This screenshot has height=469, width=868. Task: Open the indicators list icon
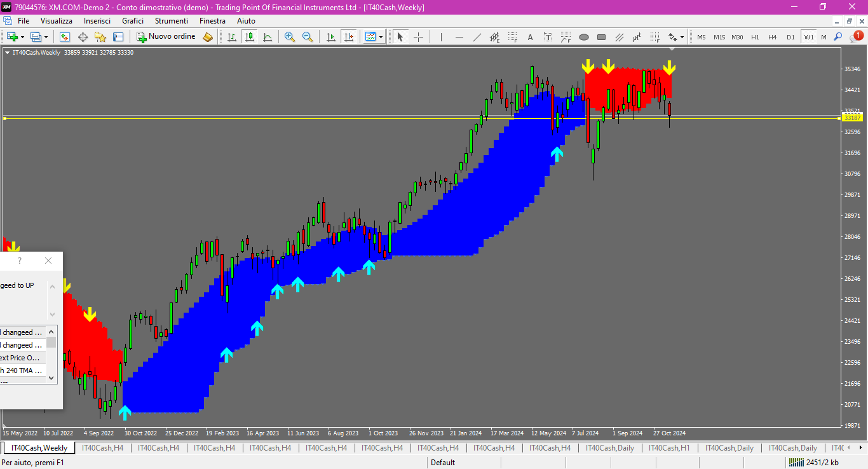pos(370,37)
